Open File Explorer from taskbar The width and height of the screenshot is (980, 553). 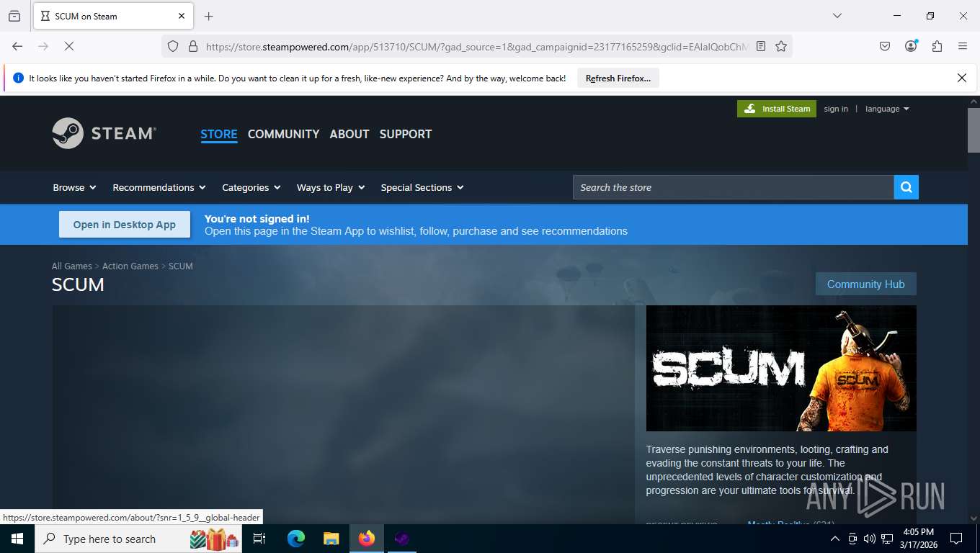click(x=331, y=539)
